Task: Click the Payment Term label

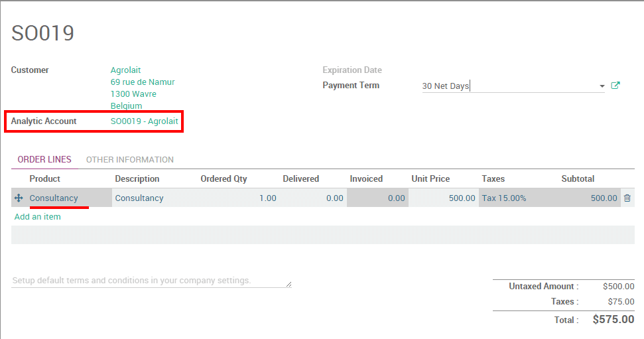Action: pyautogui.click(x=351, y=86)
